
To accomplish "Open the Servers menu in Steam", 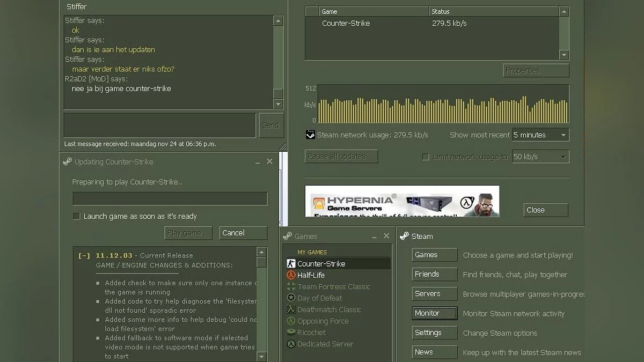I will 434,294.
